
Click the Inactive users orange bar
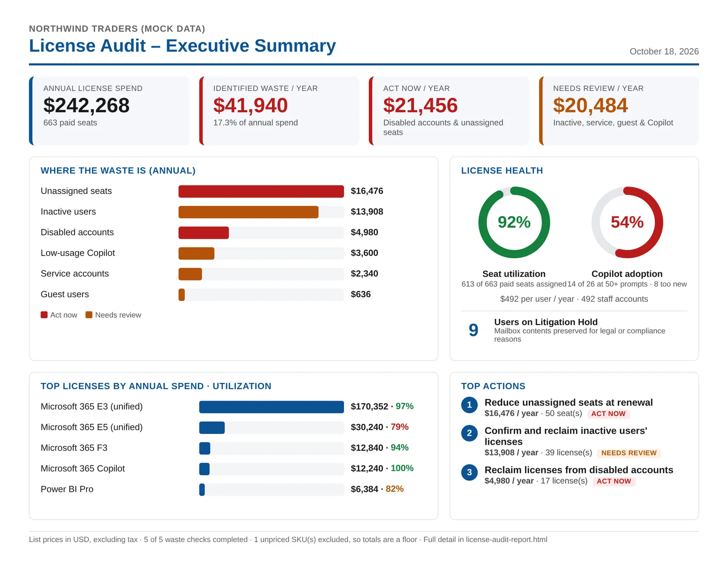coord(248,212)
